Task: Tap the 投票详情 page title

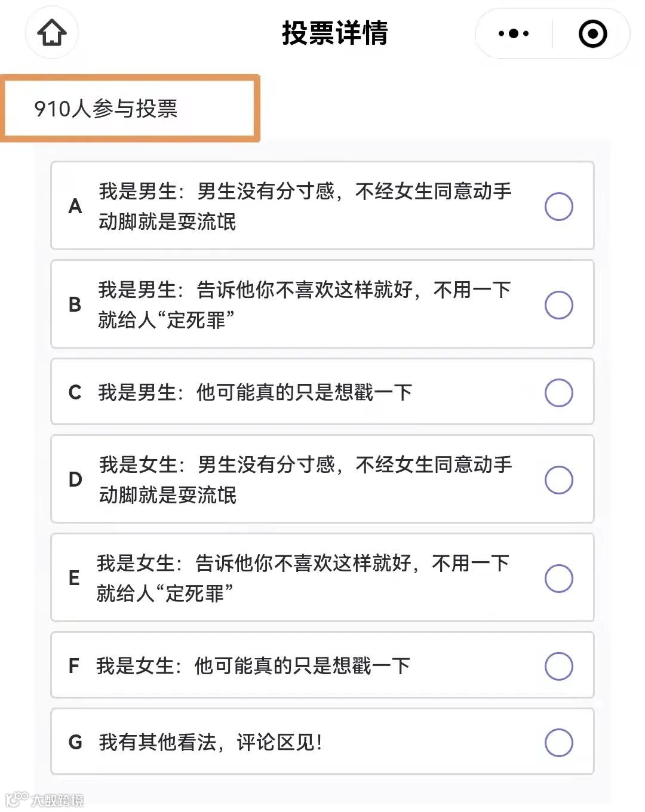Action: point(334,33)
